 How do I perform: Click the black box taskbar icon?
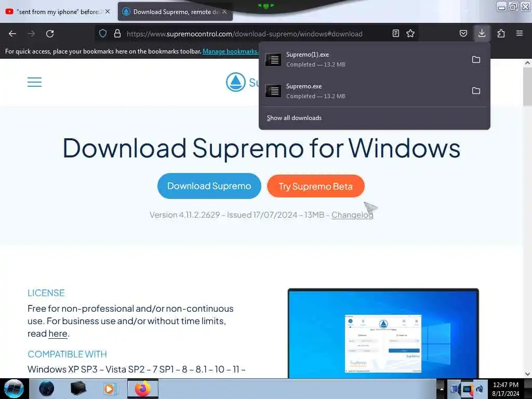point(78,389)
